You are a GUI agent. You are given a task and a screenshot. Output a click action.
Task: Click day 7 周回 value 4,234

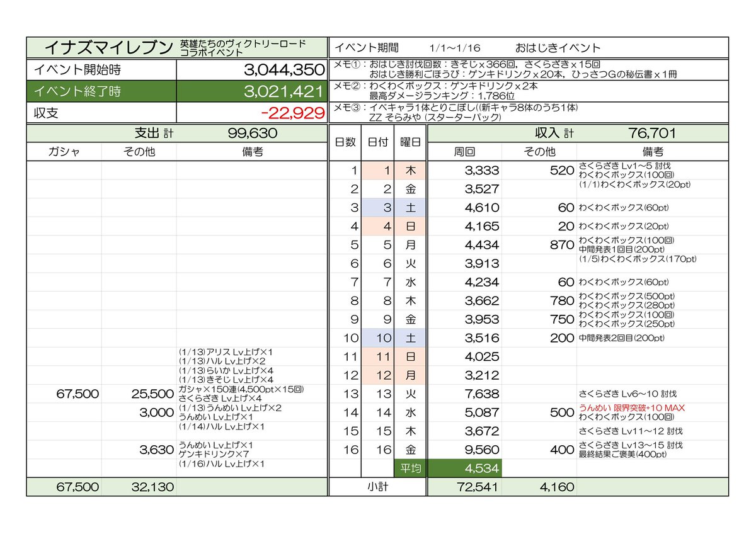(482, 282)
